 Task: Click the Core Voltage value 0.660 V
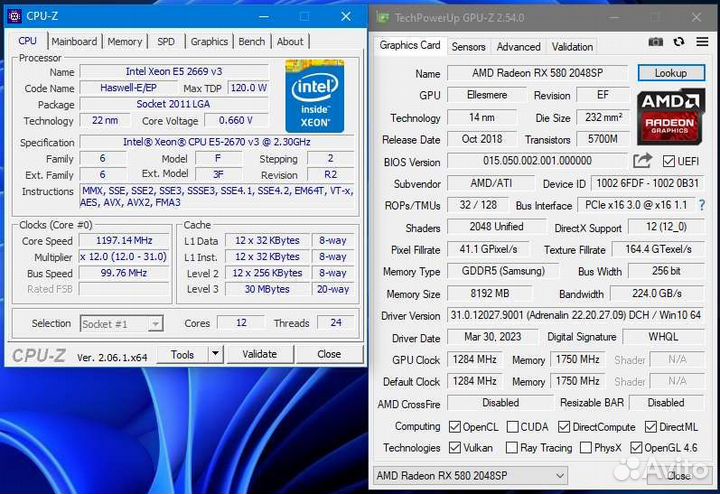pos(236,120)
